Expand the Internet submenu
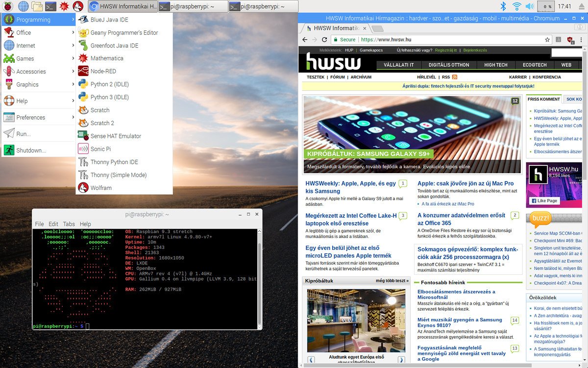Screen dimensions: 588x368 [39, 45]
